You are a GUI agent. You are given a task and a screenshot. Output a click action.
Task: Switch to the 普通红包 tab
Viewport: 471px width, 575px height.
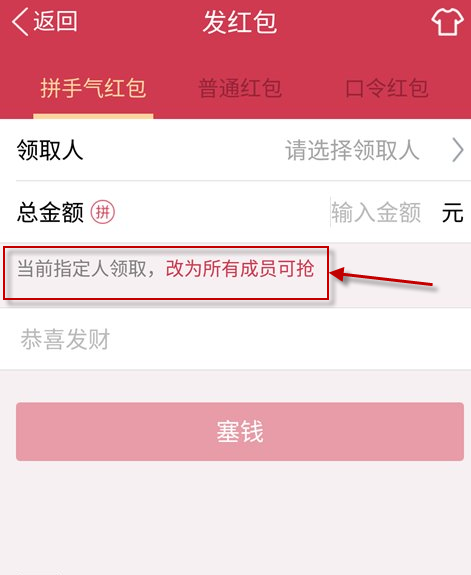pos(240,88)
